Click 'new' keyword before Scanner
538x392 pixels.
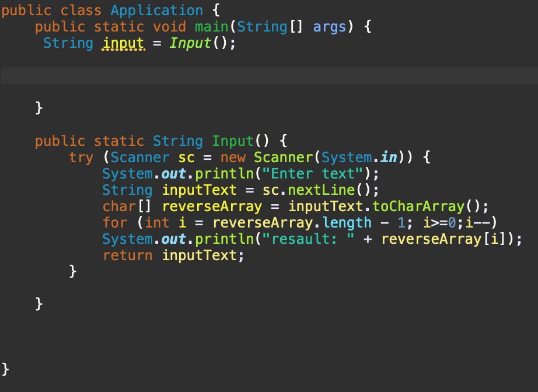click(x=233, y=157)
